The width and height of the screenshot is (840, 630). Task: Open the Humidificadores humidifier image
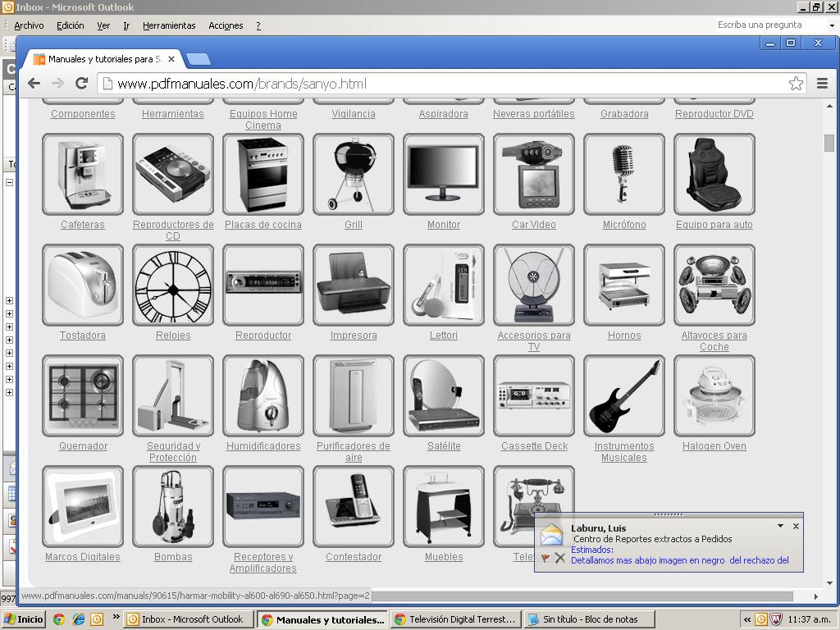(x=263, y=396)
